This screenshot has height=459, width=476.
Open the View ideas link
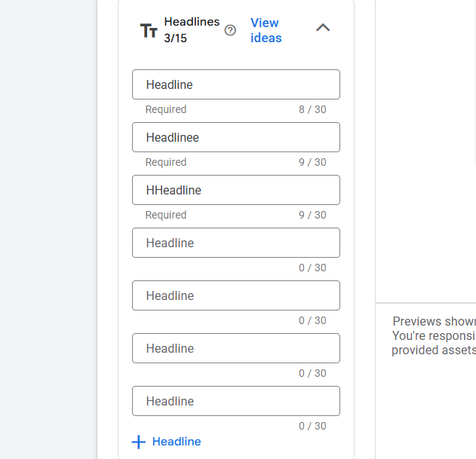[266, 30]
